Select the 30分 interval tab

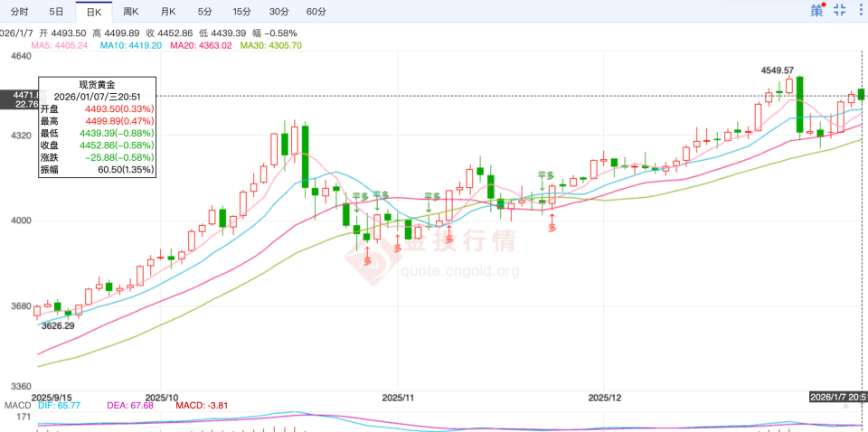click(278, 11)
